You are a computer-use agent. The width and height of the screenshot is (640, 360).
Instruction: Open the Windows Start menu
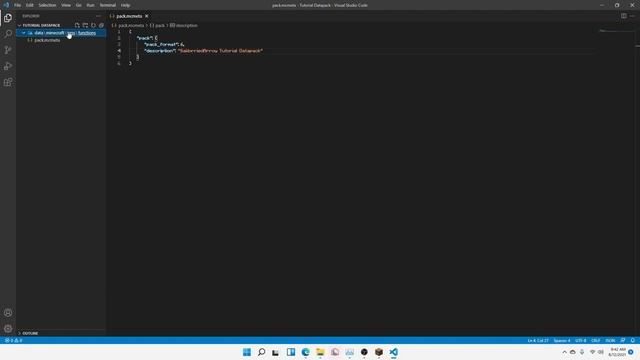[x=247, y=352]
